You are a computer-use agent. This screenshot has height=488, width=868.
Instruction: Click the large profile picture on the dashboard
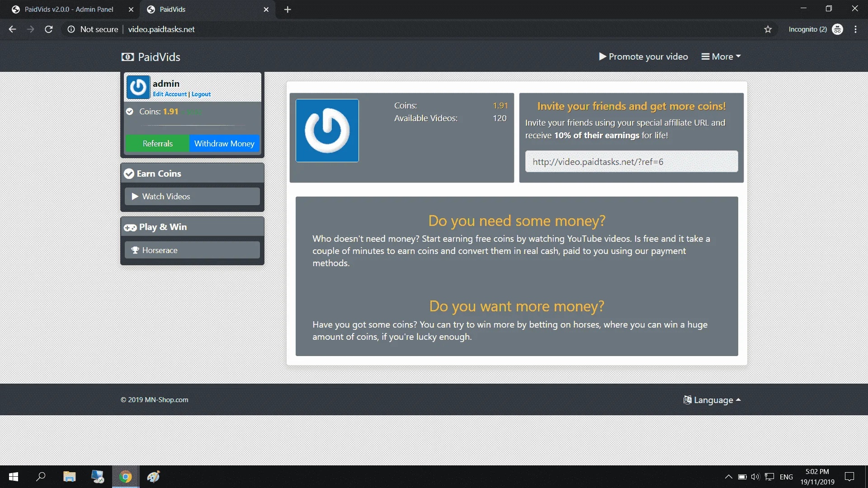coord(327,131)
